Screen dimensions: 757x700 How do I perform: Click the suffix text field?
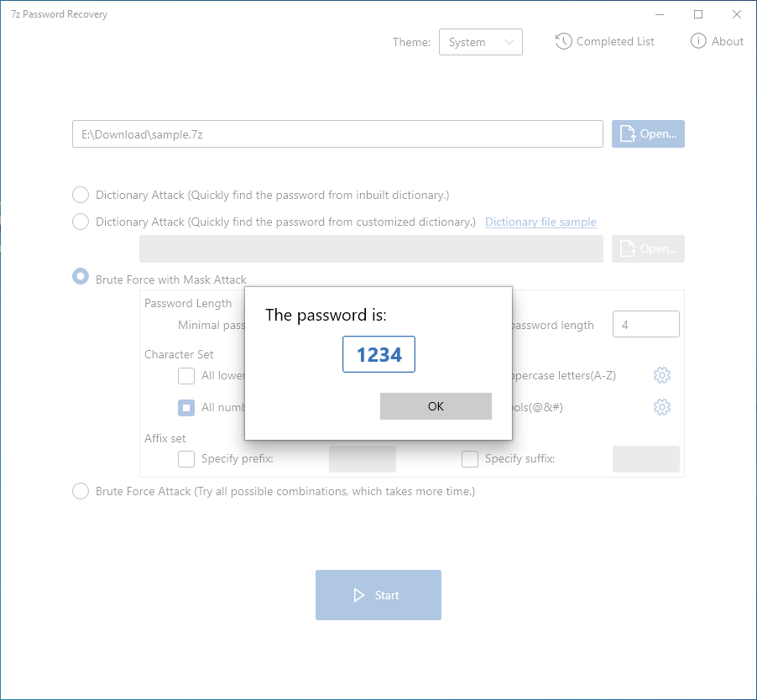(x=646, y=459)
